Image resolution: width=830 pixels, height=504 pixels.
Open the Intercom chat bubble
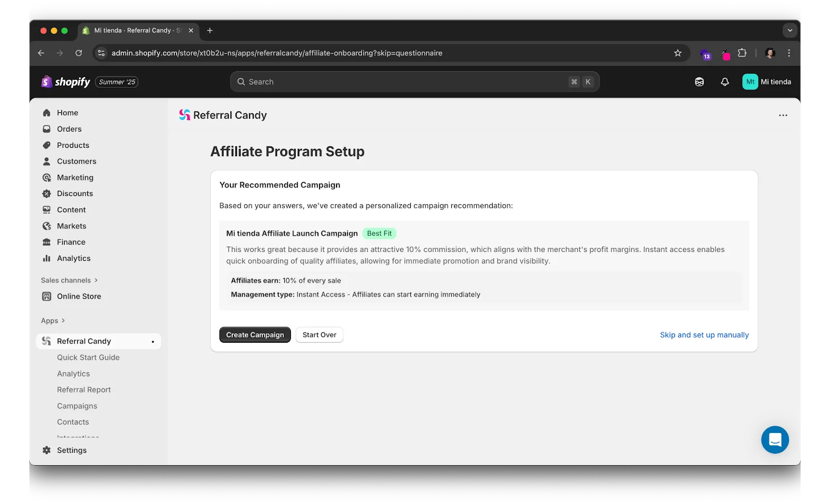(775, 440)
